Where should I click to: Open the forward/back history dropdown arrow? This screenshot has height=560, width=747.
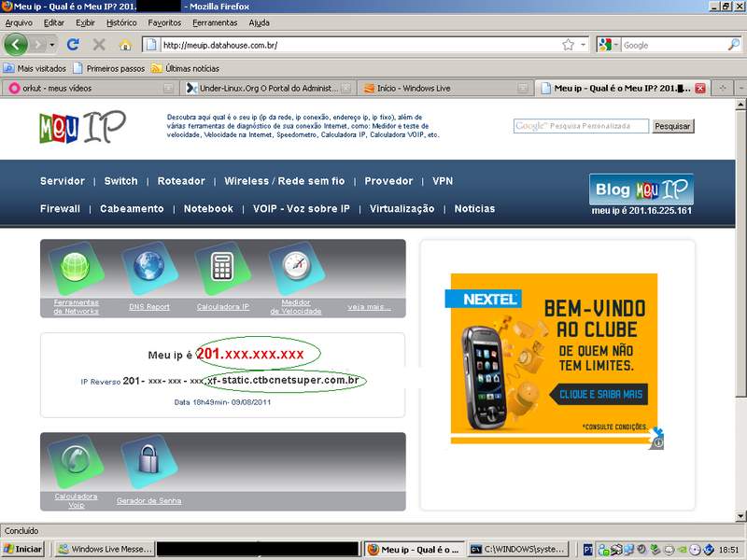(52, 45)
